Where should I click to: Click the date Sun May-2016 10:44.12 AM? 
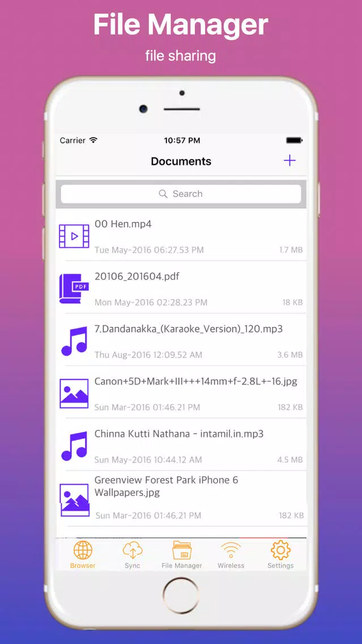[x=148, y=460]
